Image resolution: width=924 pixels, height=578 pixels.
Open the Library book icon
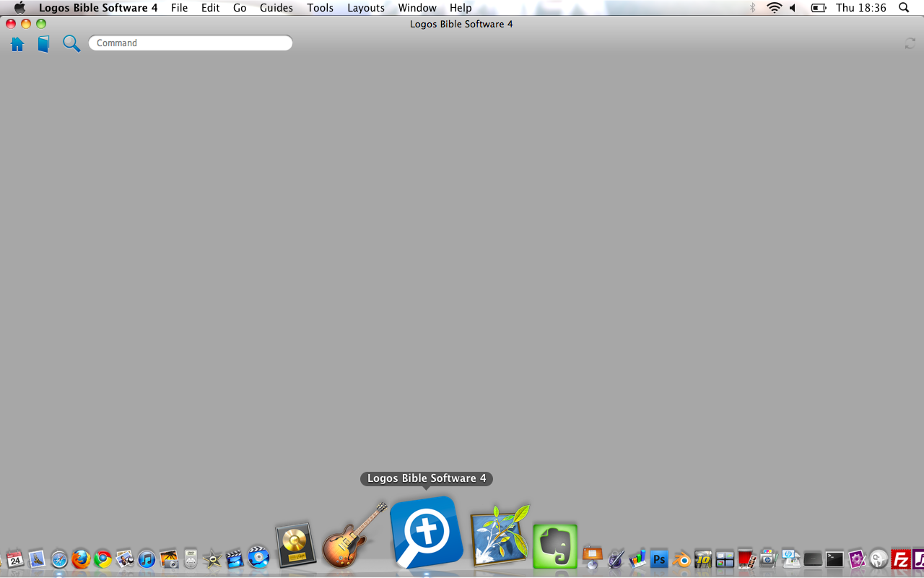click(x=43, y=44)
